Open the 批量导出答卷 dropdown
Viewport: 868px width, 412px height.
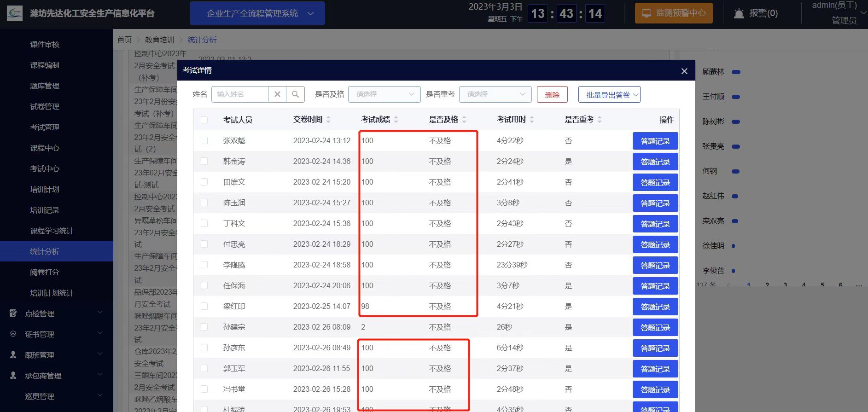(609, 95)
